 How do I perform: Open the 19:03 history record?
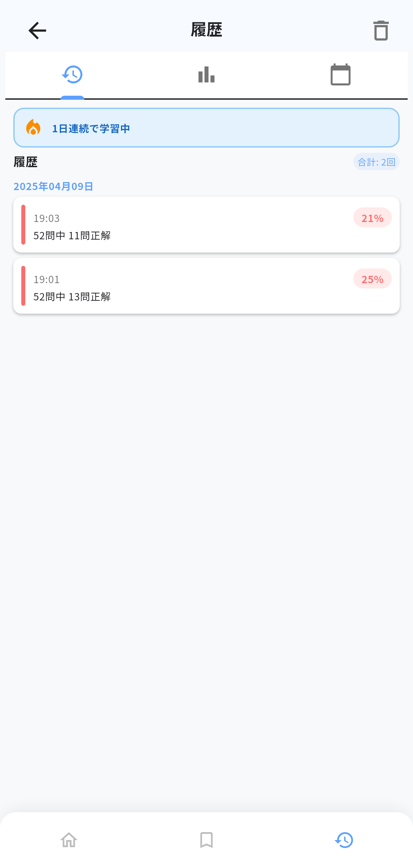pyautogui.click(x=206, y=225)
